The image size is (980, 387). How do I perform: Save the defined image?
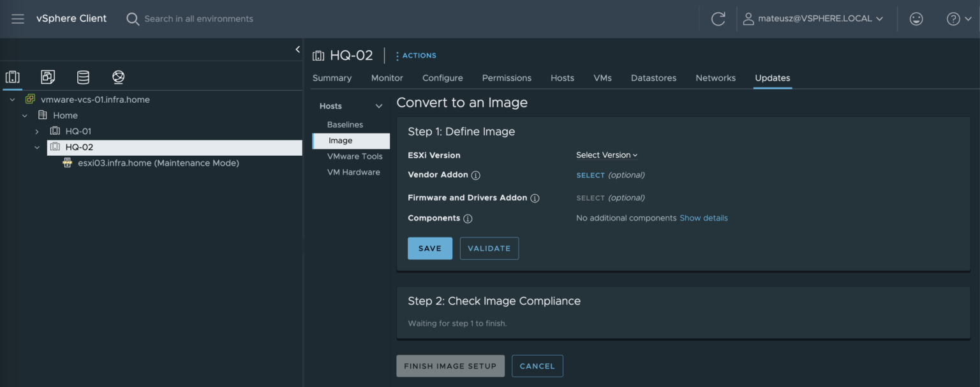[x=429, y=248]
